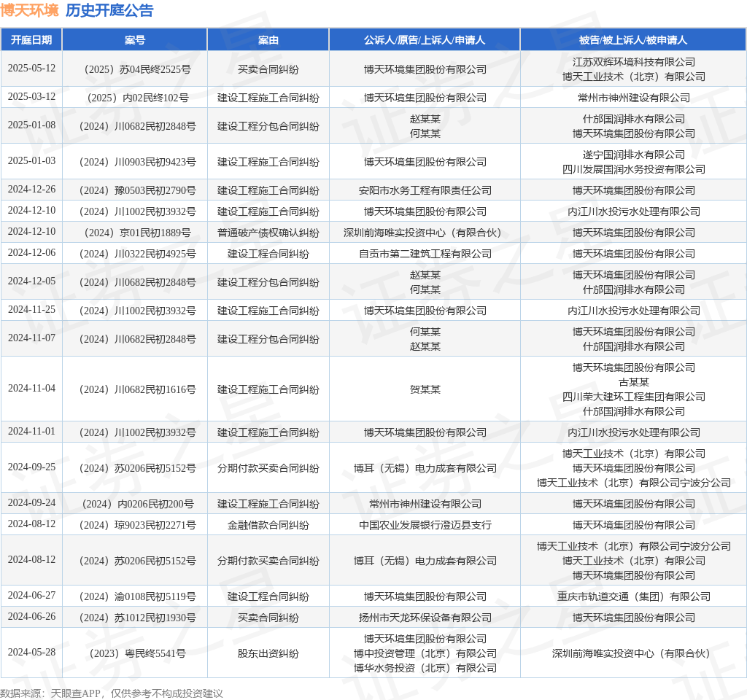Image resolution: width=747 pixels, height=700 pixels.
Task: Click plaintiff 扬州市天龙环保设备有限公司
Action: tap(425, 618)
